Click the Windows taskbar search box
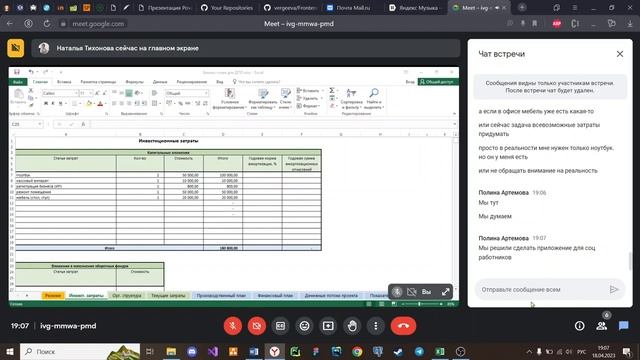Screen dimensions: 640x360 [x=80, y=351]
